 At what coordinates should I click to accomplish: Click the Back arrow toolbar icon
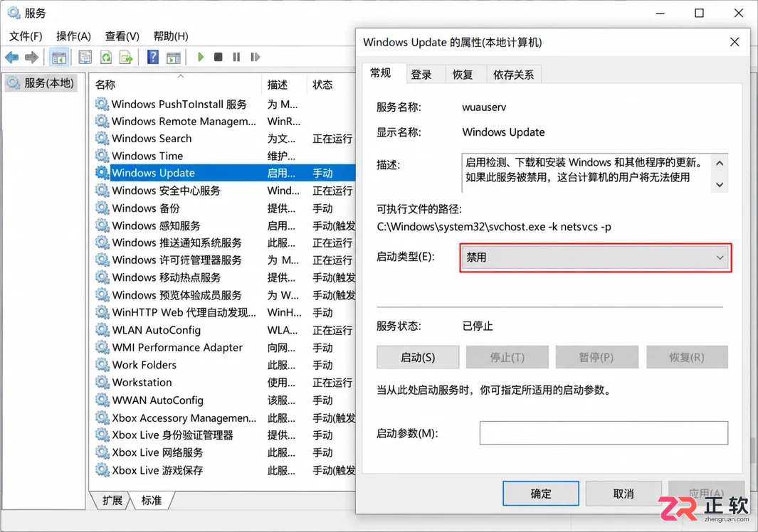tap(12, 58)
